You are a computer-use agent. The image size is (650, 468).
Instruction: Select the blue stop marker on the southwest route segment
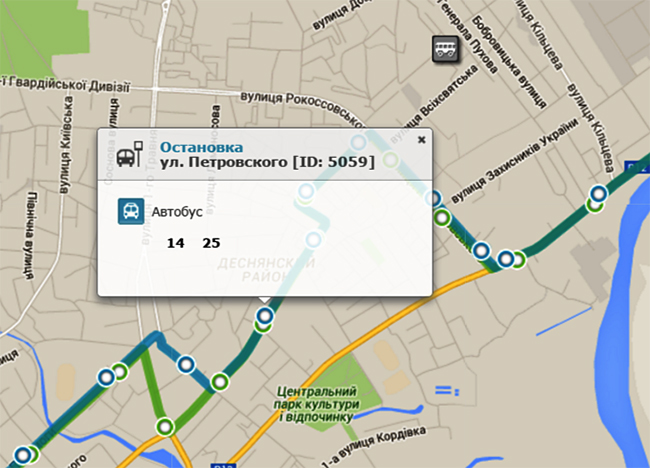(106, 377)
